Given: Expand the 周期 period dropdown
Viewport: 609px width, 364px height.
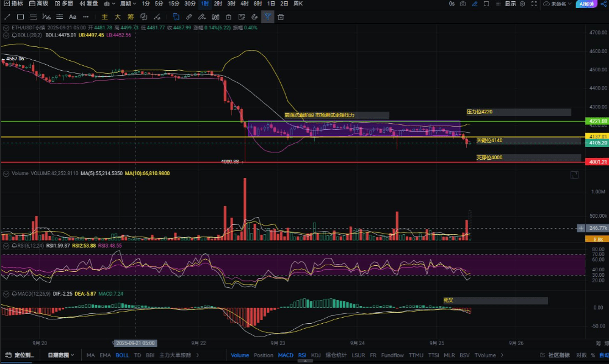Looking at the screenshot, I should tap(128, 4).
